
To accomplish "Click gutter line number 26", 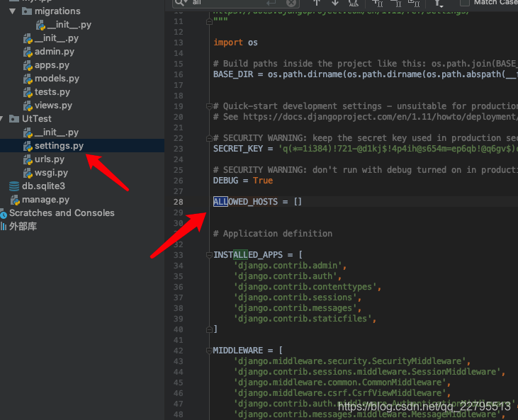I will [179, 181].
